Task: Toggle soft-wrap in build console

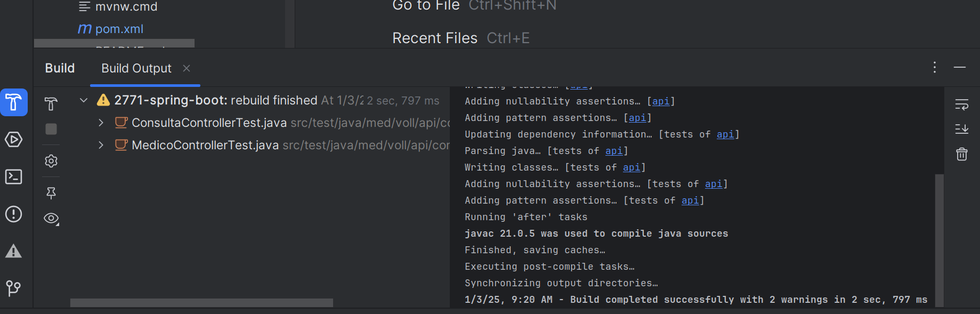Action: point(962,104)
